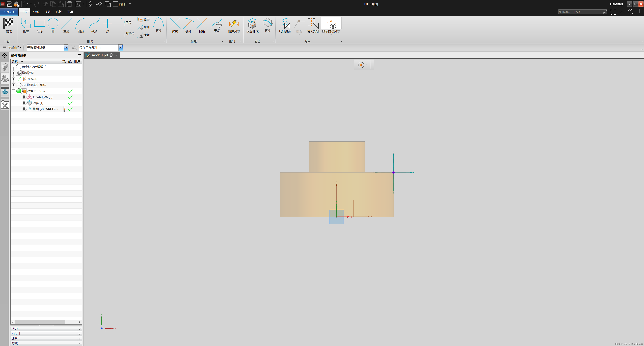Activate the Offset (偏置) curve tool
The height and width of the screenshot is (346, 644).
pyautogui.click(x=144, y=20)
